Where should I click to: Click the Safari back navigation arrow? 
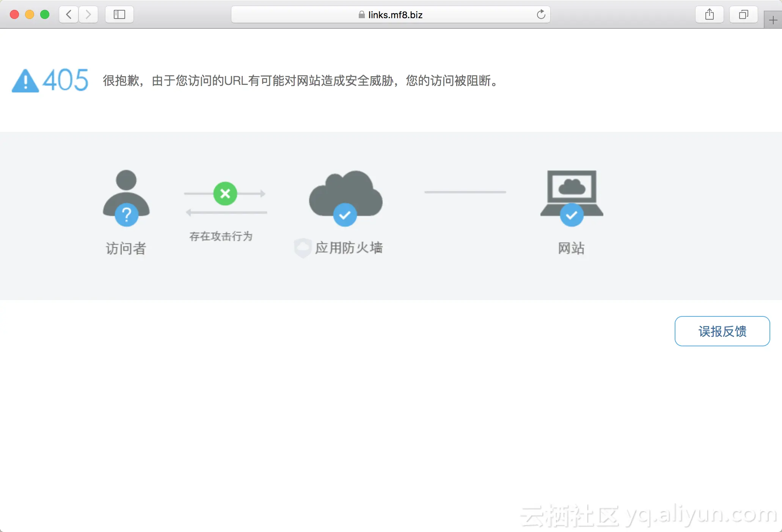(x=69, y=14)
